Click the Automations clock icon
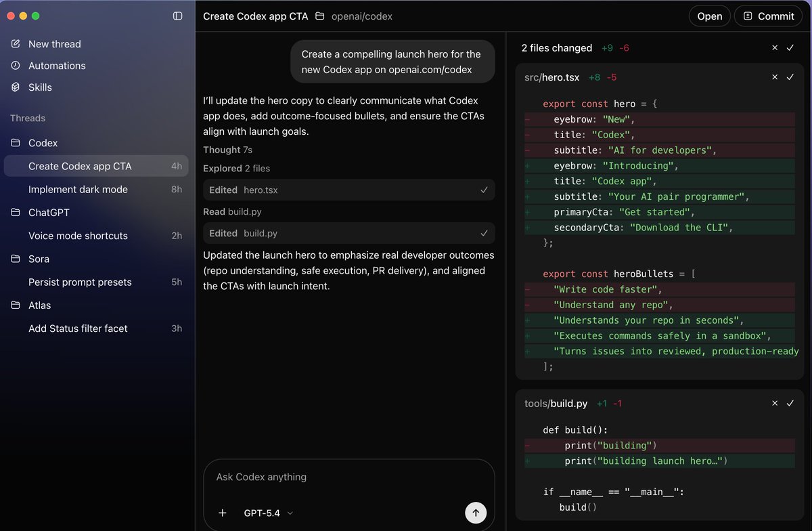 point(16,66)
